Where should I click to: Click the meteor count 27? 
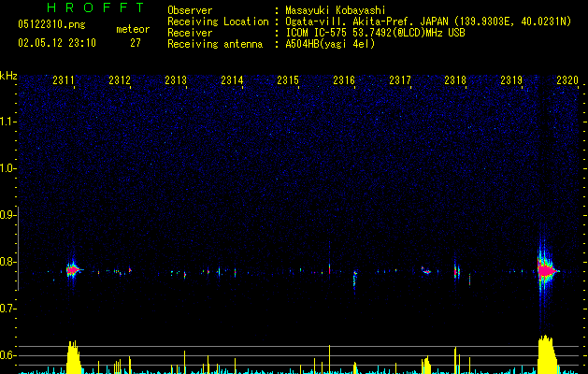[x=136, y=43]
